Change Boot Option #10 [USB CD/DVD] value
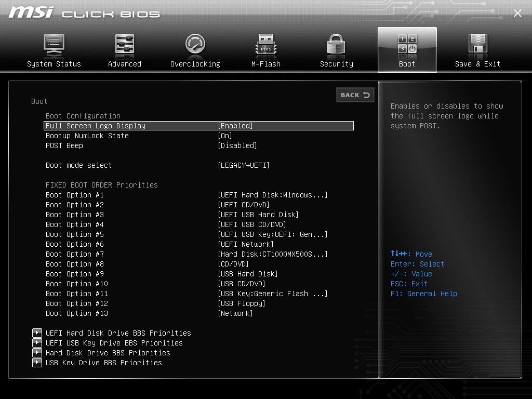 [242, 284]
